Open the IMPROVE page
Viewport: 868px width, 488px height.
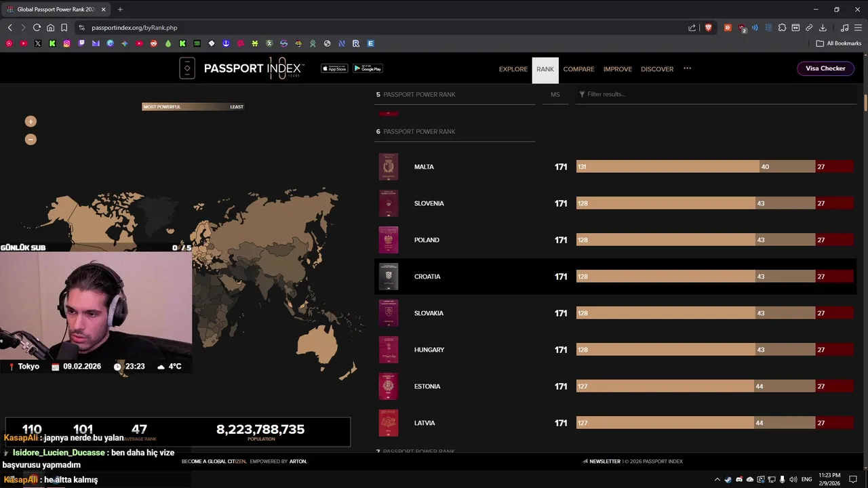click(618, 69)
